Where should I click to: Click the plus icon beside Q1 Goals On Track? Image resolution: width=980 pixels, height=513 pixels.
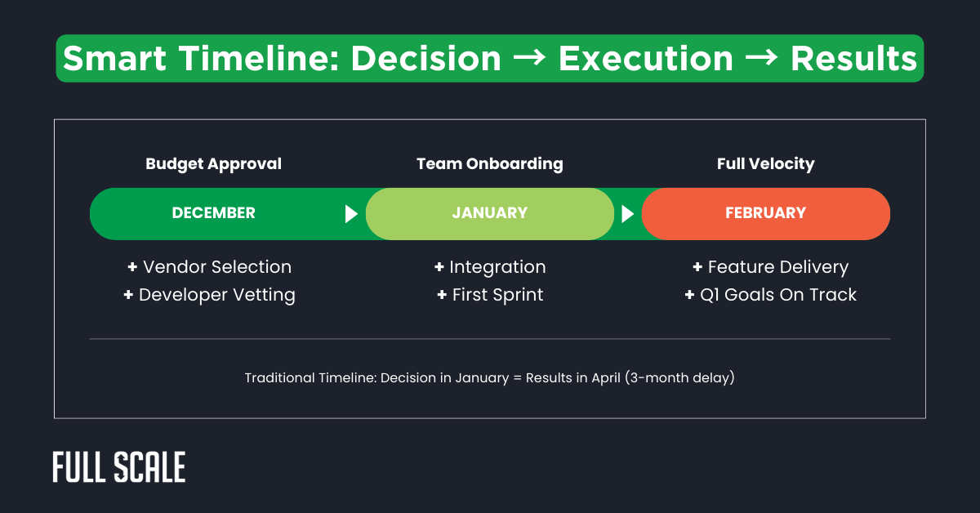689,295
